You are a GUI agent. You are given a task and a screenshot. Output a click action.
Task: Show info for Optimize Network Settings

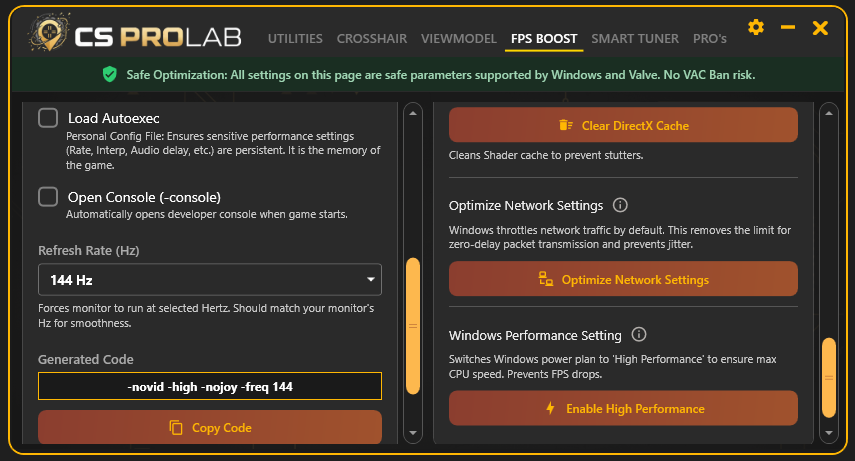click(620, 205)
